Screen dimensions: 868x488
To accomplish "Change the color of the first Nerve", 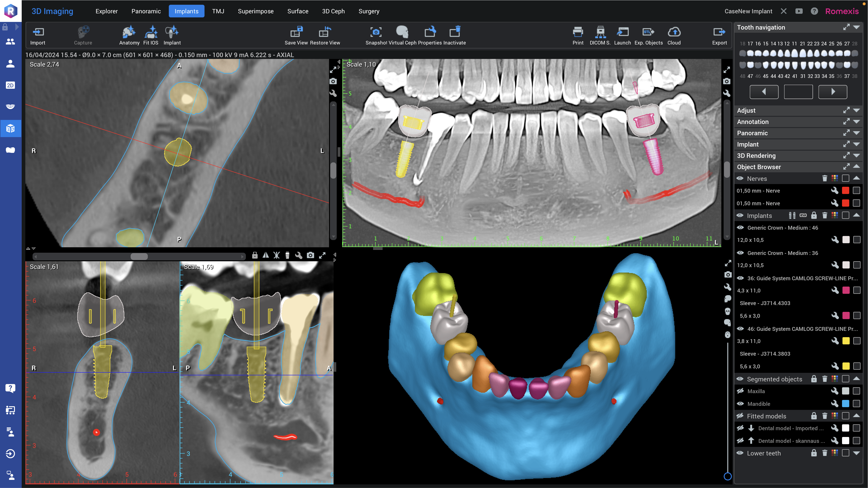I will [846, 190].
